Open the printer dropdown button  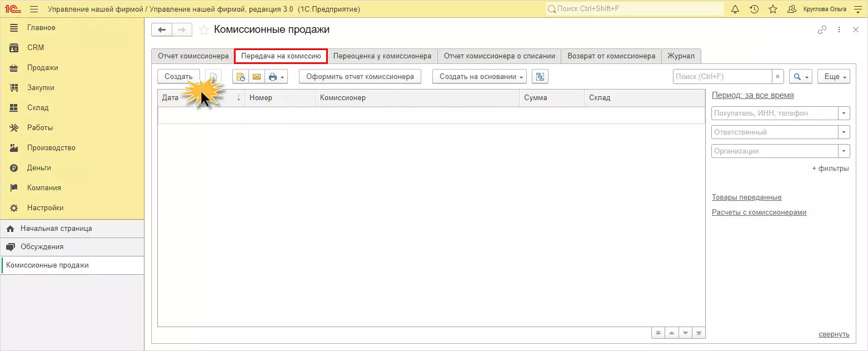(276, 77)
